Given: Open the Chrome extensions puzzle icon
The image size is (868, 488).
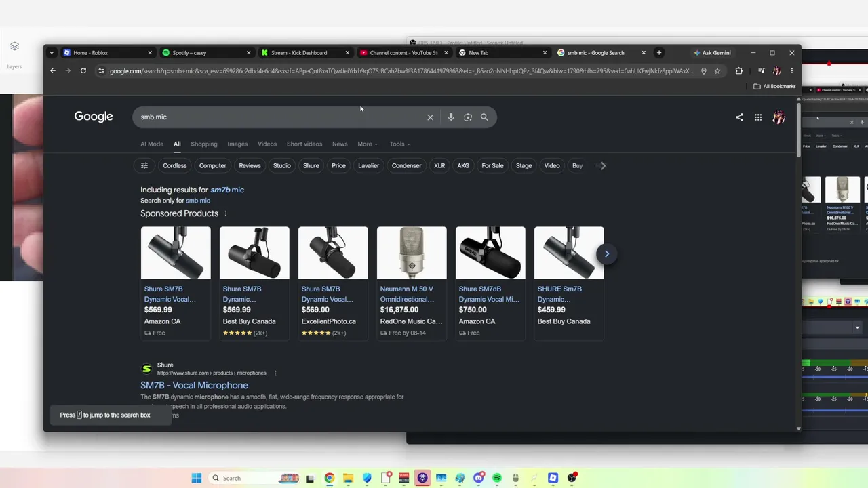Looking at the screenshot, I should tap(739, 71).
